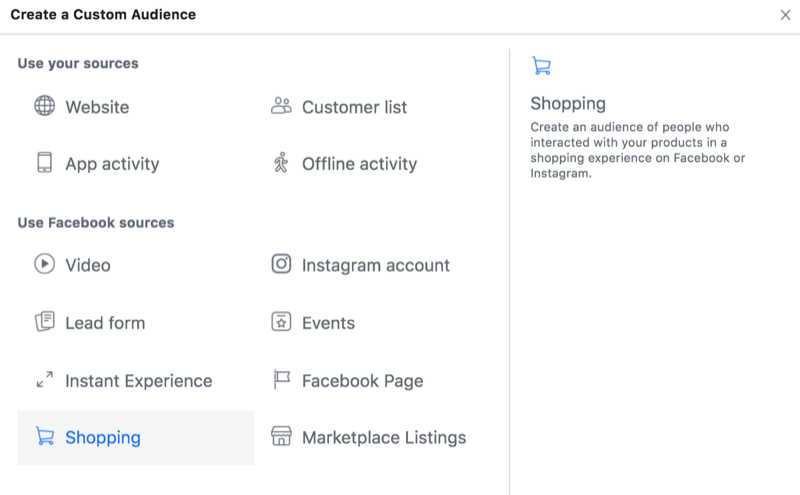Click the Lead form document icon
800x495 pixels.
[44, 321]
